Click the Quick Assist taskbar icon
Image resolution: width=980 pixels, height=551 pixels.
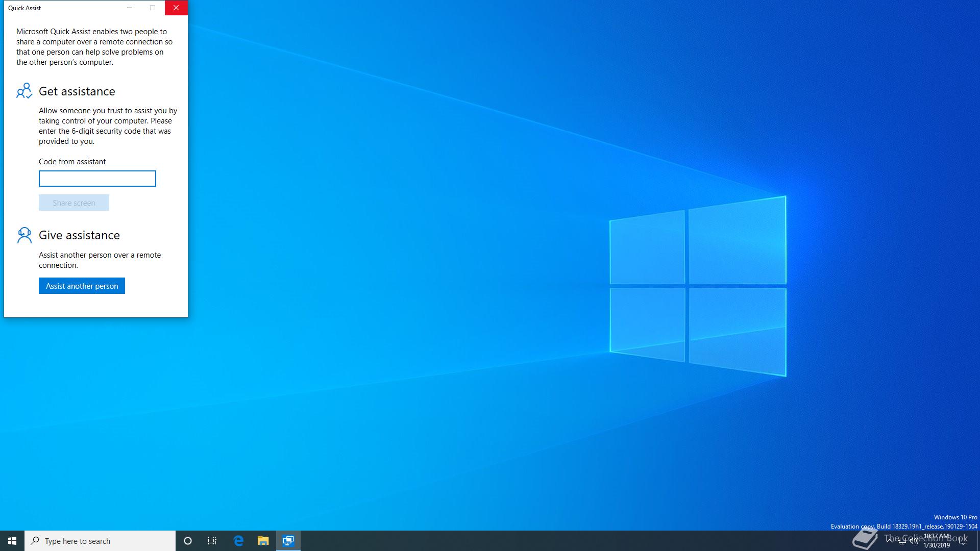288,541
